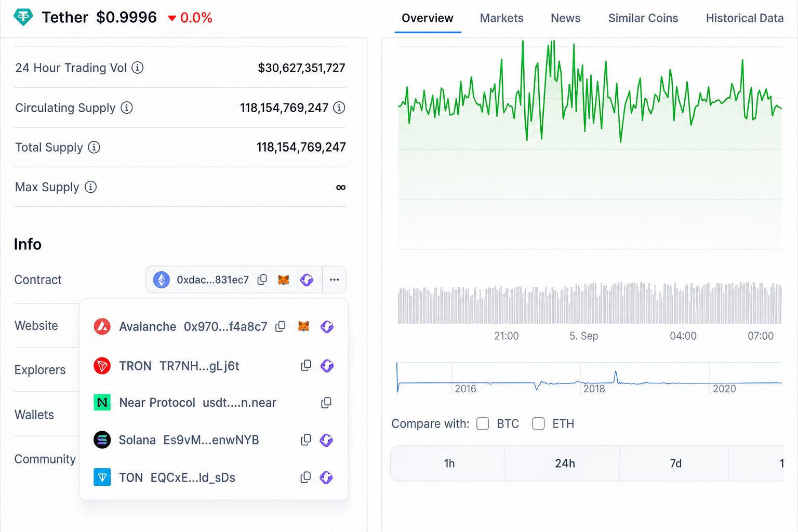Click the Tether price $0.9996
This screenshot has height=532, width=798.
(x=126, y=17)
